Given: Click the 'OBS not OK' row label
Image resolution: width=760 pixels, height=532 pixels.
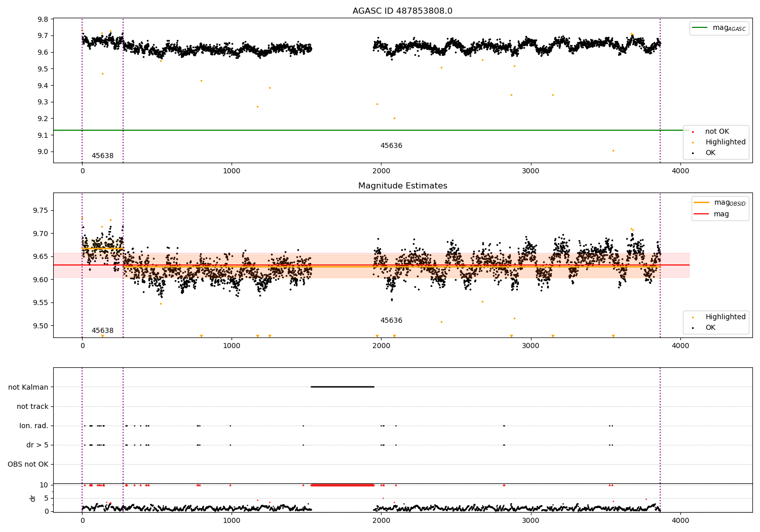Looking at the screenshot, I should click(x=28, y=464).
